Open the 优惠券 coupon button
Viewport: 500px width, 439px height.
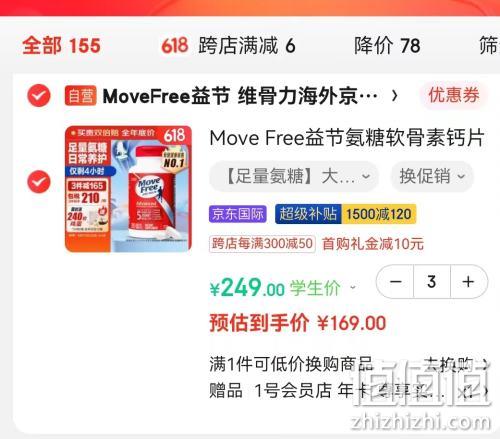pyautogui.click(x=454, y=95)
